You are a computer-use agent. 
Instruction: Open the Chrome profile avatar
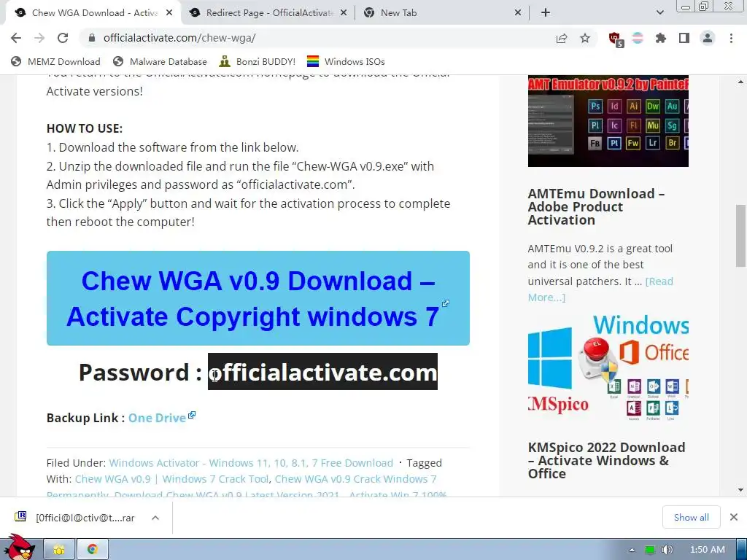point(708,38)
